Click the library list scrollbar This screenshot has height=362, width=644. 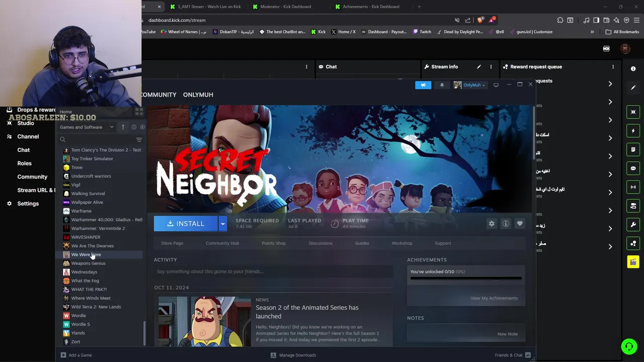pyautogui.click(x=144, y=333)
